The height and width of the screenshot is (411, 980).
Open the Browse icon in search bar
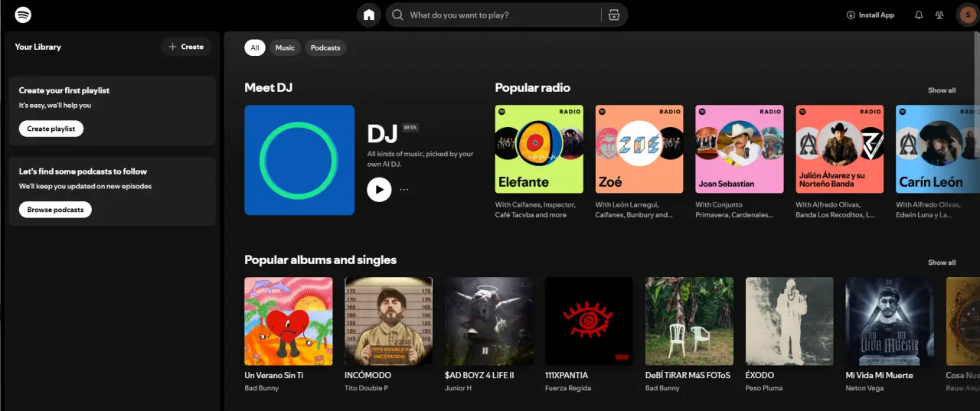click(x=613, y=15)
